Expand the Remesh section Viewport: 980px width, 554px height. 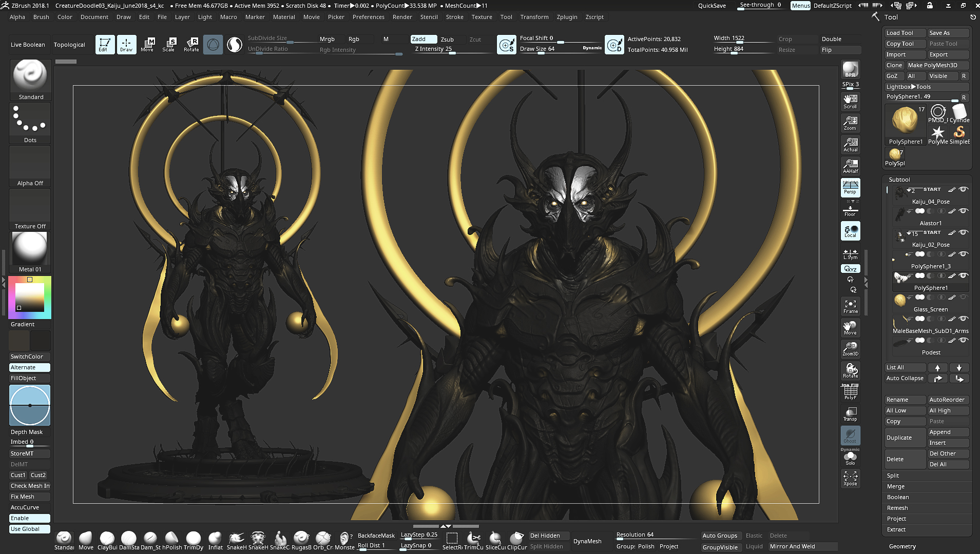click(897, 508)
